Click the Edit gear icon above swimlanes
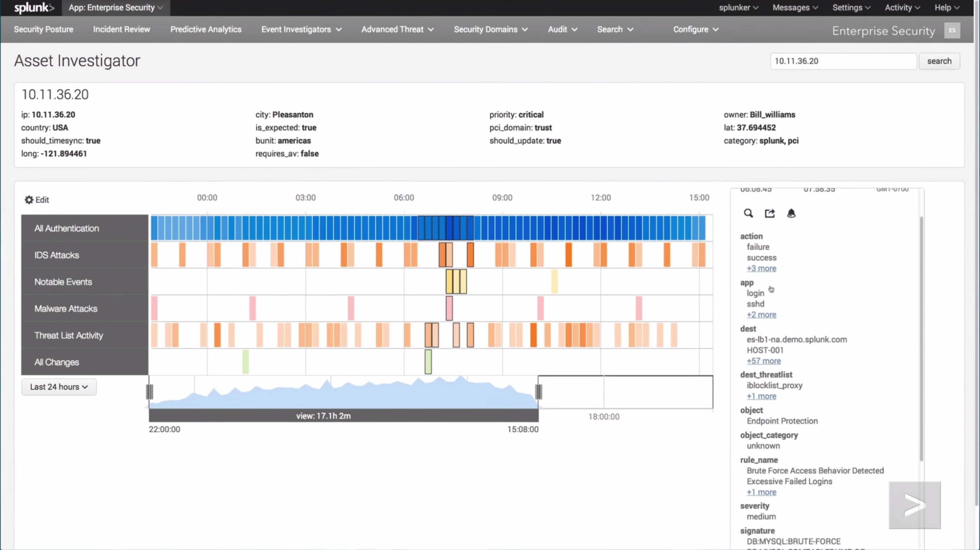Image resolution: width=980 pixels, height=550 pixels. point(29,200)
